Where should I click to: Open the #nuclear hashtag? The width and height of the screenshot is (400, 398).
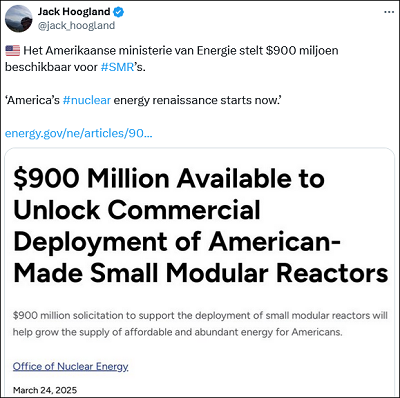87,100
